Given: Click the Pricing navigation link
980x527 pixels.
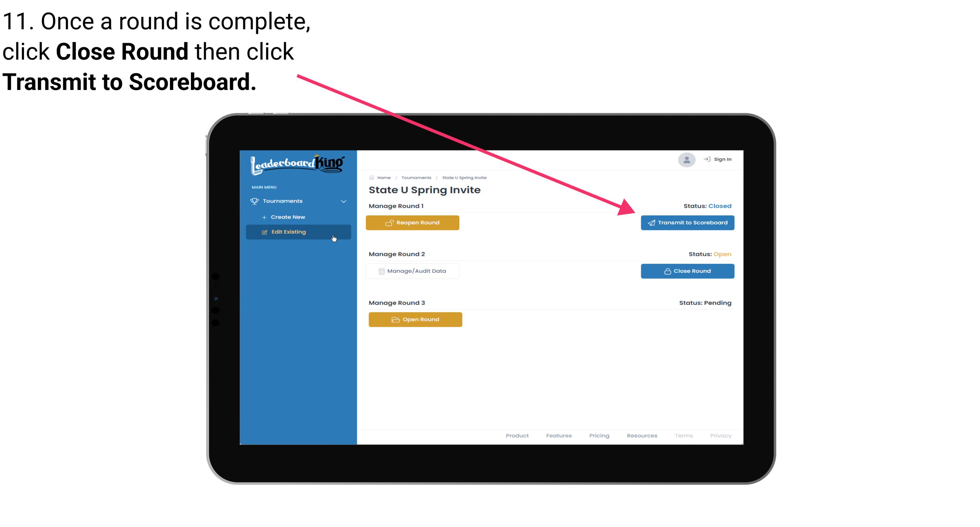Looking at the screenshot, I should 598,436.
